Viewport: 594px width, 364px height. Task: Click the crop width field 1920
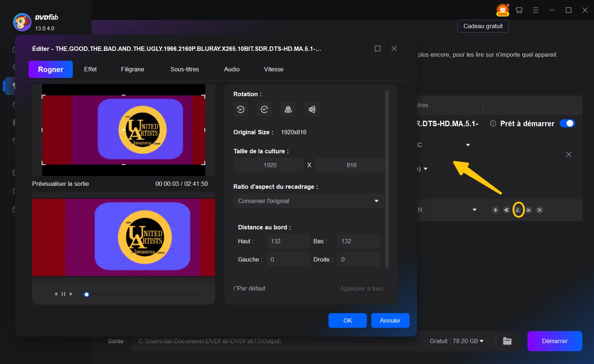click(268, 165)
